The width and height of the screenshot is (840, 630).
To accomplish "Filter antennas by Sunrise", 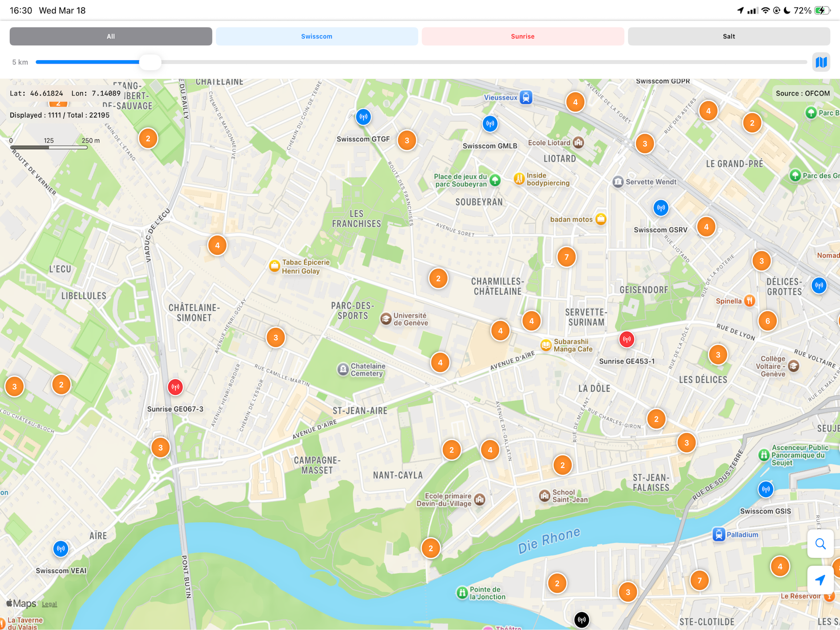I will pos(522,37).
